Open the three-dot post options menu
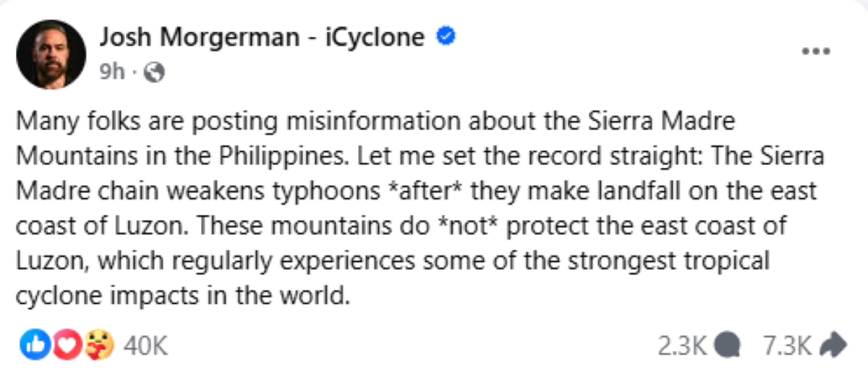 pyautogui.click(x=817, y=52)
